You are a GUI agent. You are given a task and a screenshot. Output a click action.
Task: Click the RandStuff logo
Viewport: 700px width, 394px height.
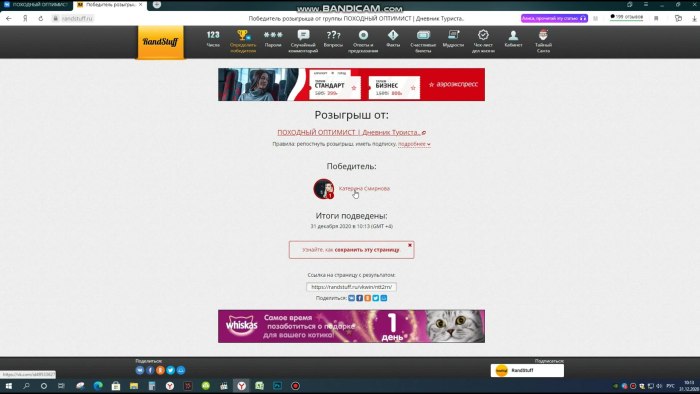160,42
